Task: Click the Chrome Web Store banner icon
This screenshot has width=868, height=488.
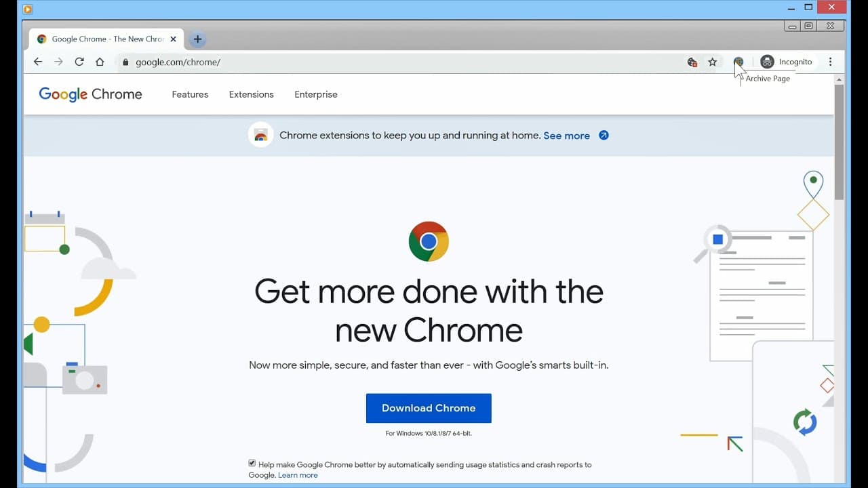Action: coord(260,135)
